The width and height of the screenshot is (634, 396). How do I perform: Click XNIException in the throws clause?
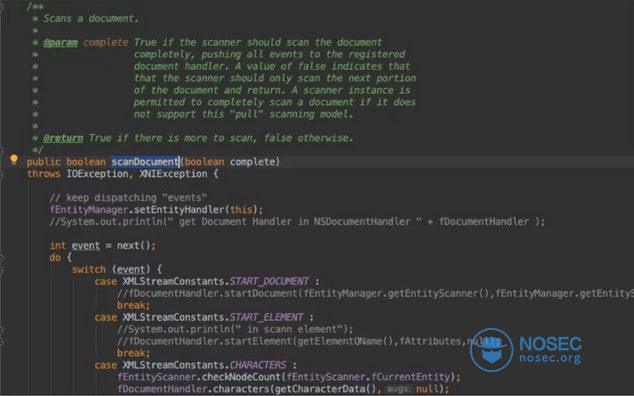[173, 174]
